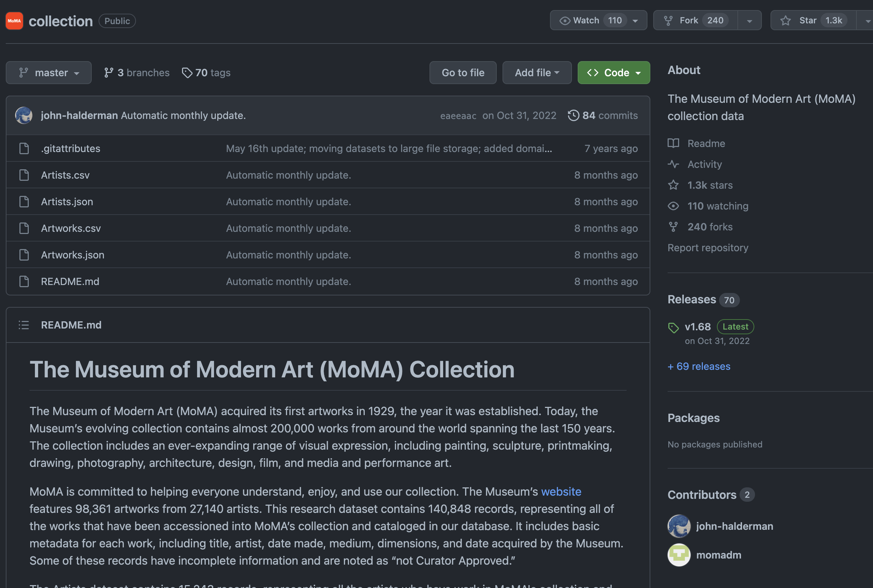Open the Artworks.csv file
Screen dimensions: 873x588
coord(71,228)
